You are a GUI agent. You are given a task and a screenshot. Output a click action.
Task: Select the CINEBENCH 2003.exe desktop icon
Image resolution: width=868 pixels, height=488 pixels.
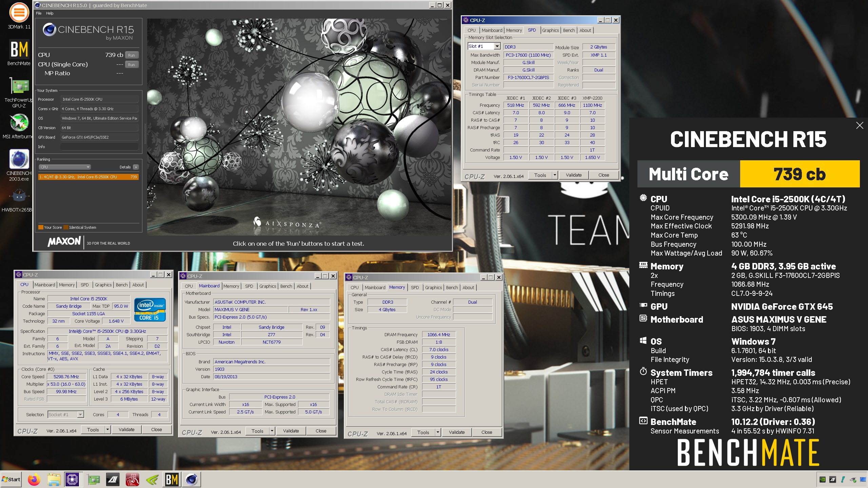[19, 165]
